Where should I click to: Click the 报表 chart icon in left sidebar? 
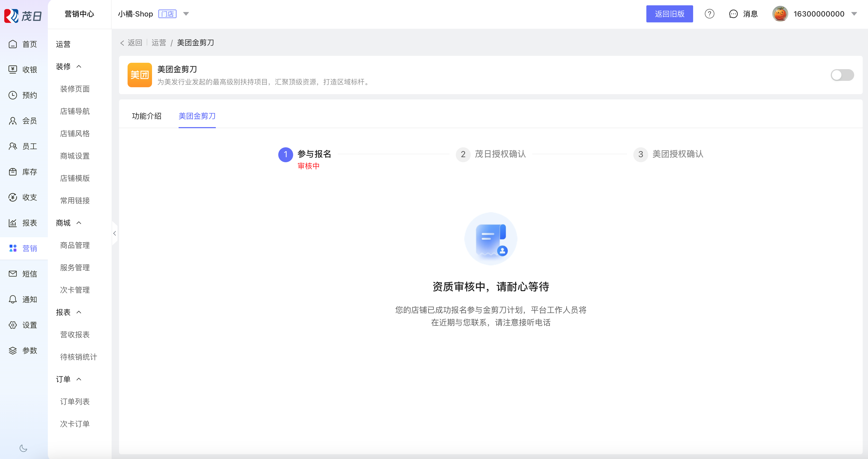tap(13, 223)
